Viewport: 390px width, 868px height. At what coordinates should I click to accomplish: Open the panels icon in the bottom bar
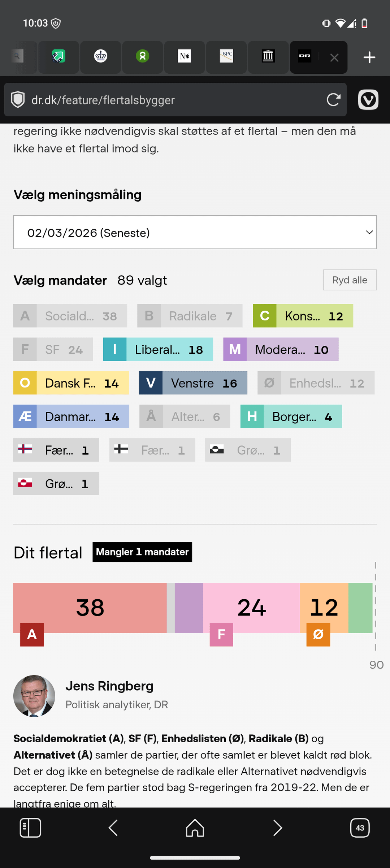coord(30,828)
